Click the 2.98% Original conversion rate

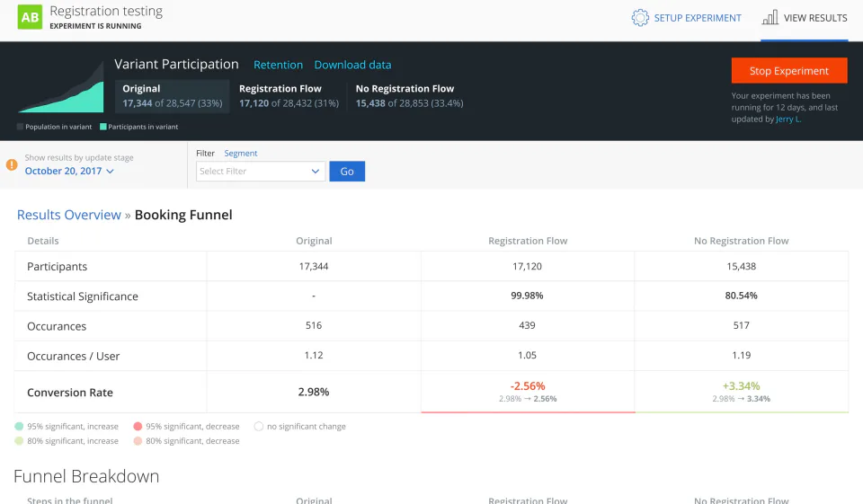[x=314, y=392]
